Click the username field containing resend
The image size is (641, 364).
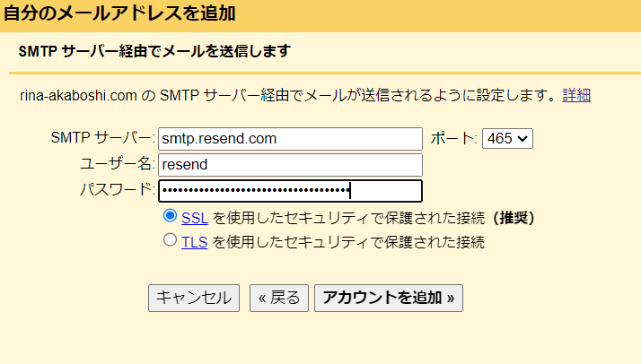[x=290, y=164]
